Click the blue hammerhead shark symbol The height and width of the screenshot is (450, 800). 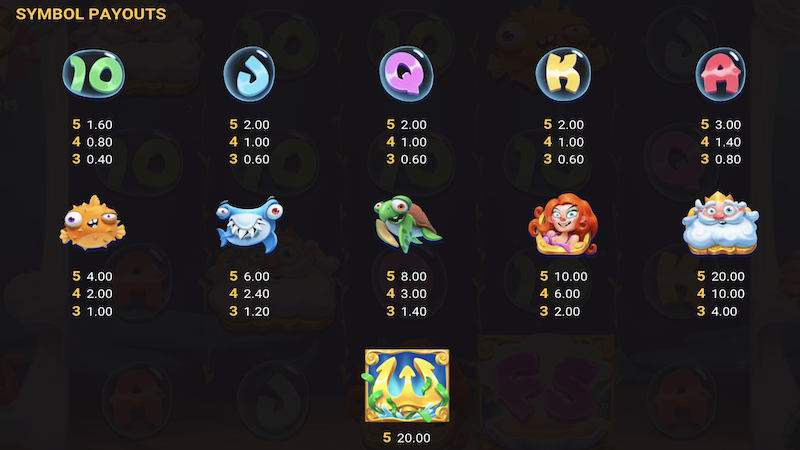pyautogui.click(x=249, y=224)
